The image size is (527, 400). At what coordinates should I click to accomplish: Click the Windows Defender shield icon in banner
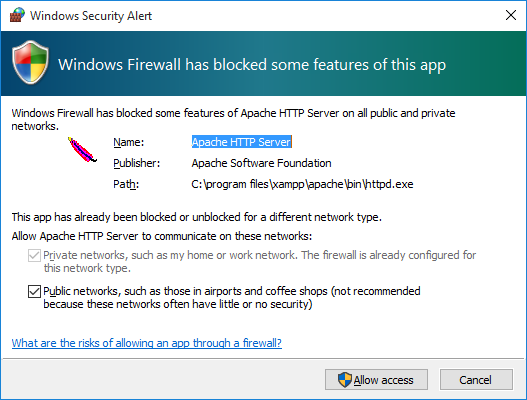(30, 63)
